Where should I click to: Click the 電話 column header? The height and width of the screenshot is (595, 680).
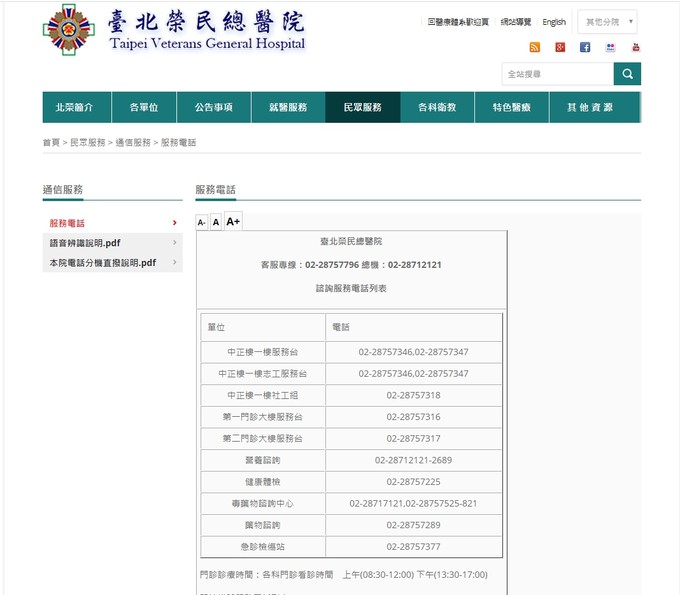click(414, 327)
